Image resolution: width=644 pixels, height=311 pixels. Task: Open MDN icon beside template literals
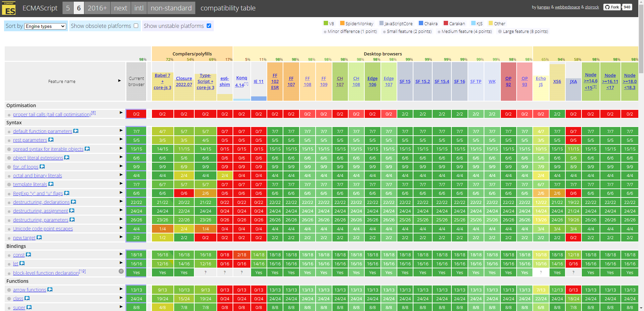51,184
